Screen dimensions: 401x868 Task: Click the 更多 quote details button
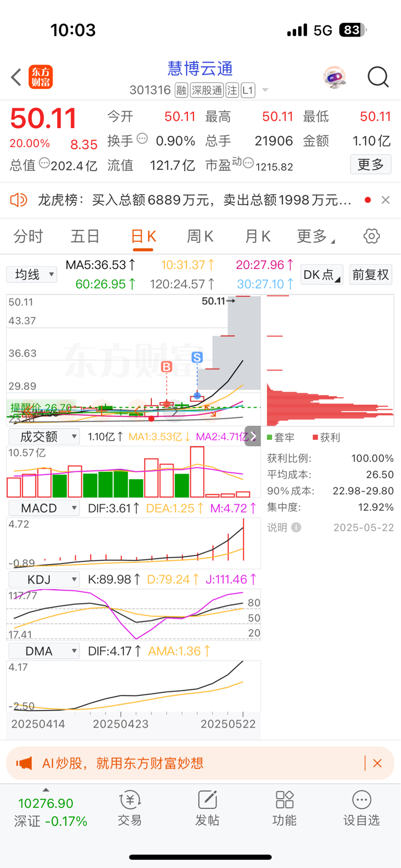click(371, 165)
